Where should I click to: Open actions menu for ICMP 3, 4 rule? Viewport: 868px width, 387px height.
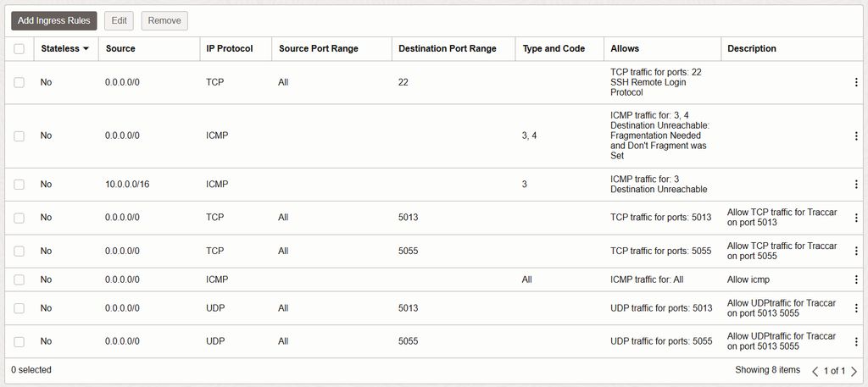tap(856, 135)
